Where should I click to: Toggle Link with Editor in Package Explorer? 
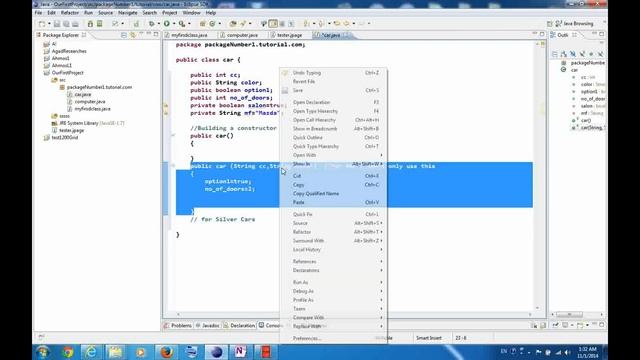click(x=133, y=35)
